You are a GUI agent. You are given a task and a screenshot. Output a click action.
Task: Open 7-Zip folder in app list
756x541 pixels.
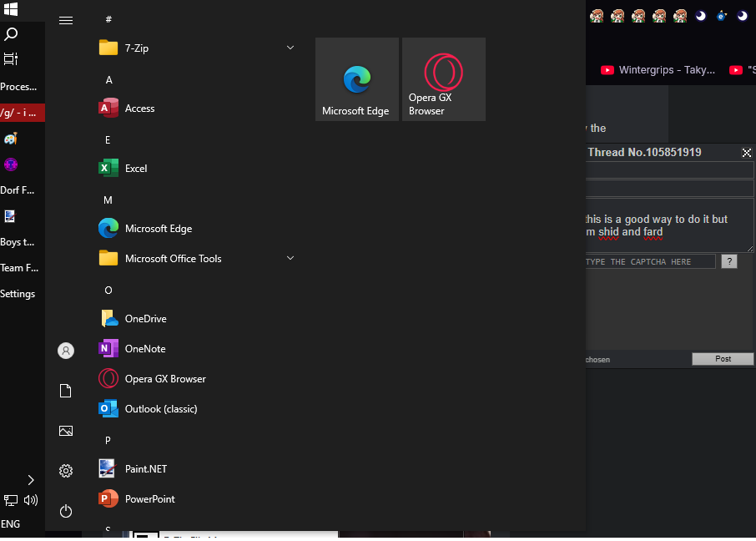197,48
